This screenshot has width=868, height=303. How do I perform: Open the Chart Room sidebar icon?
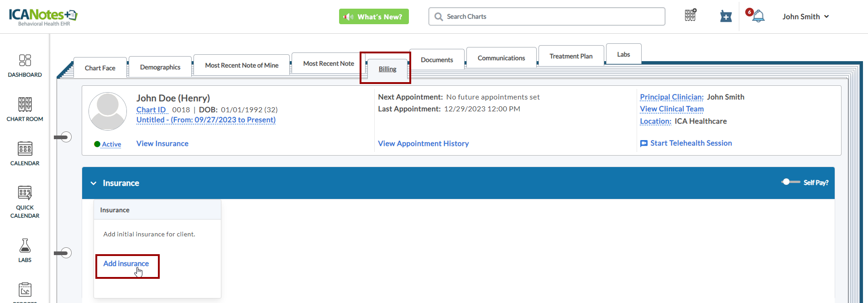25,104
